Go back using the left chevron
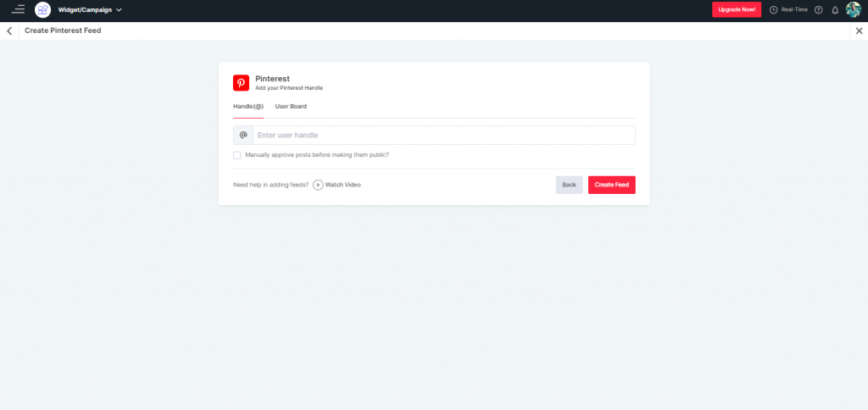The image size is (868, 410). 9,31
